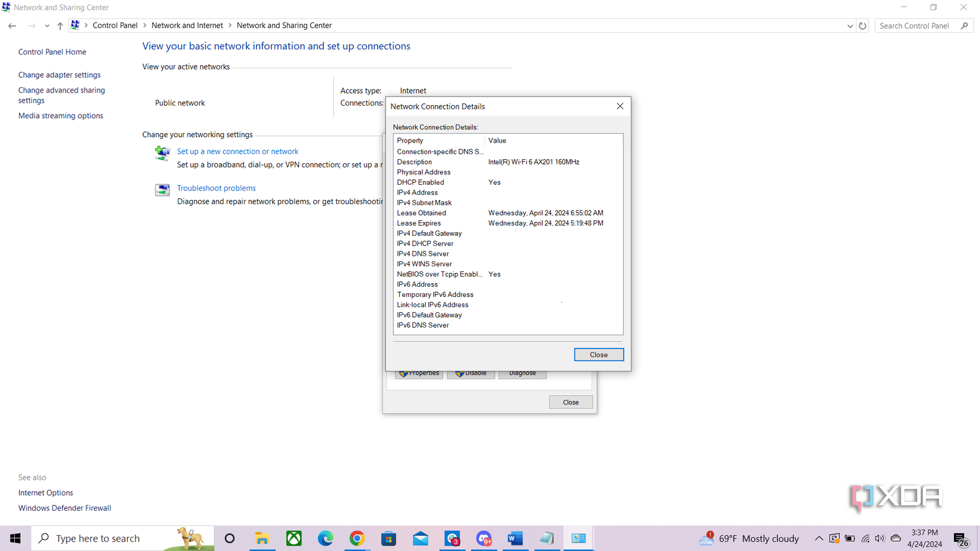Click the Set up a new connection icon
The image size is (980, 551).
click(162, 153)
